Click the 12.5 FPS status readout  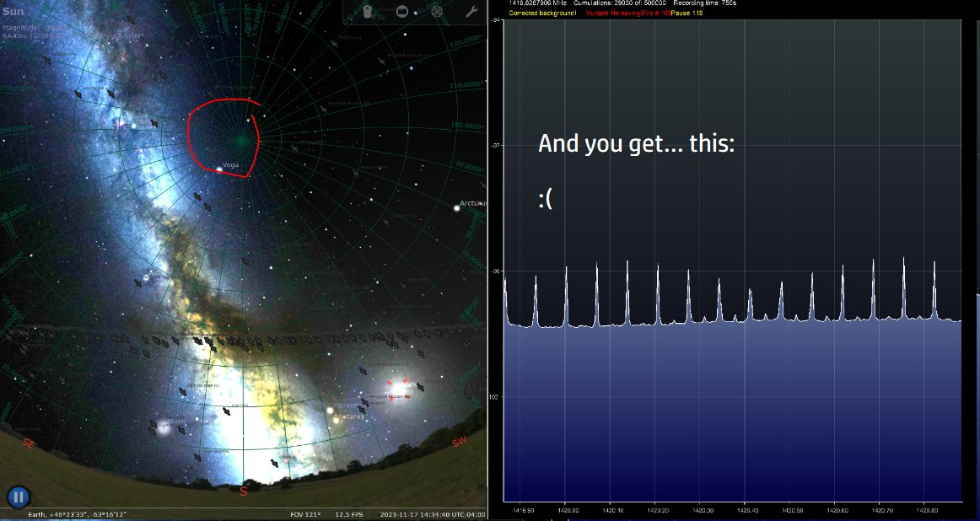pyautogui.click(x=349, y=515)
